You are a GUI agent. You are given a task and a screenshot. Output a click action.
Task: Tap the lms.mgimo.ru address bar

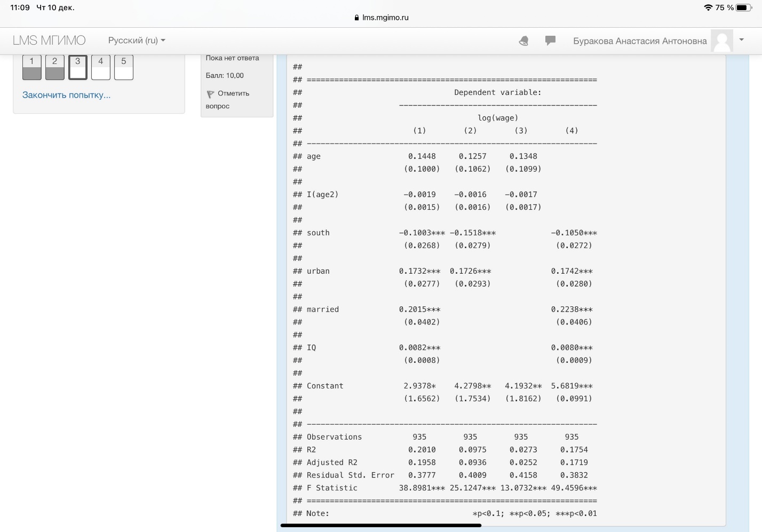pos(381,18)
